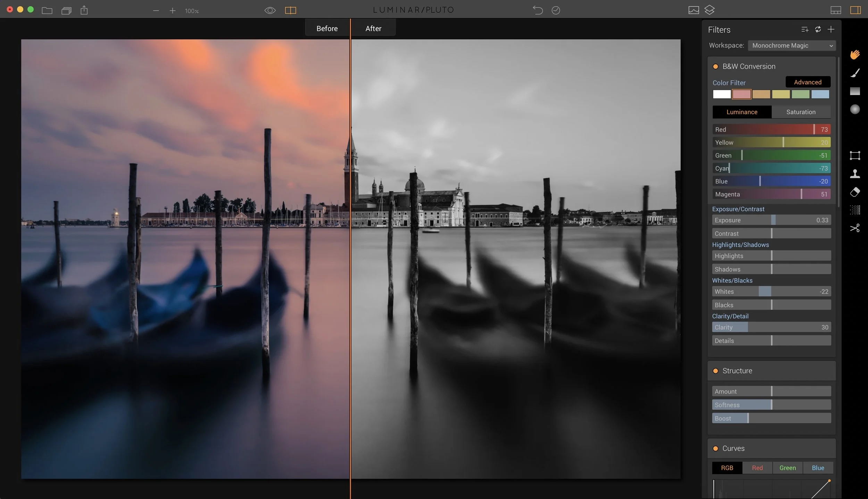Open the Layers panel icon
The height and width of the screenshot is (499, 868).
coord(709,10)
